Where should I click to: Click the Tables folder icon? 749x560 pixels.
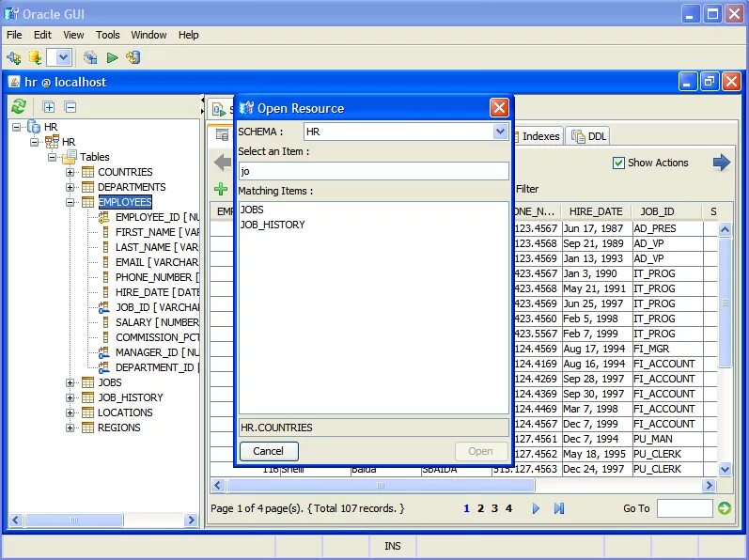tap(70, 157)
